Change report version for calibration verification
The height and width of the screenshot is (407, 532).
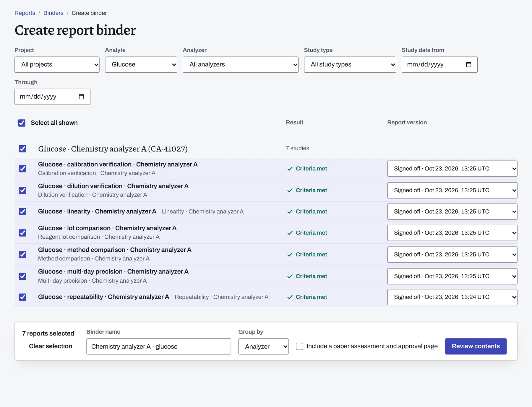(452, 169)
